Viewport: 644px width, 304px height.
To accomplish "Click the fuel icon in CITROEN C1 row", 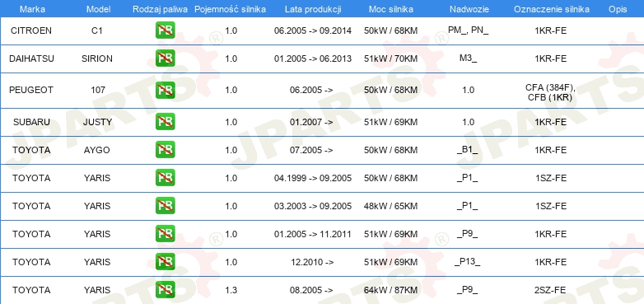I will click(165, 30).
